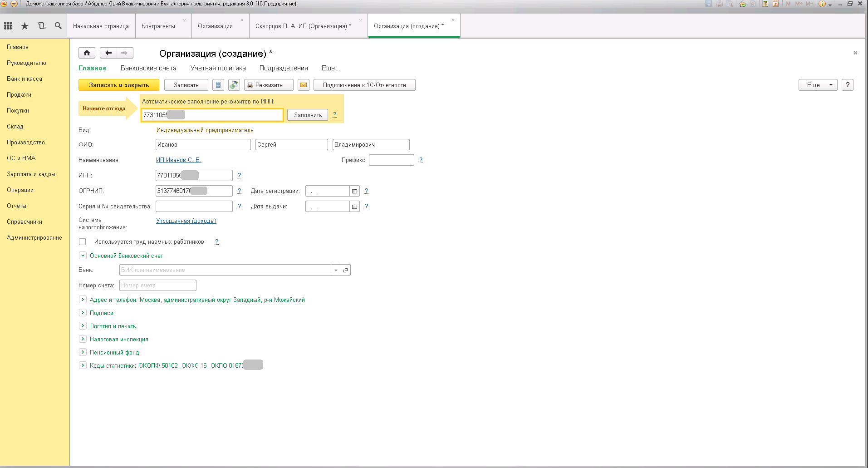Screen dimensions: 868x468
Task: Open the Еще dropdown at top right
Action: (x=818, y=85)
